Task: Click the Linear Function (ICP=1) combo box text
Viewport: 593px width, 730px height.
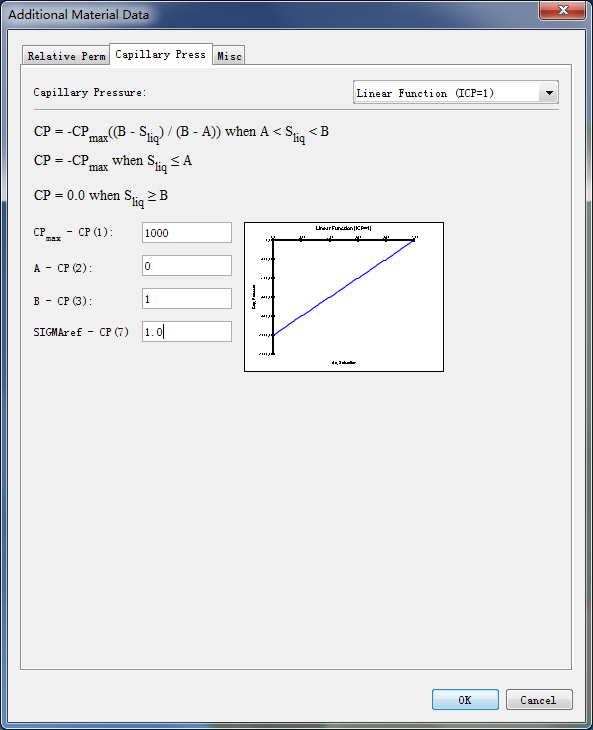Action: tap(425, 93)
